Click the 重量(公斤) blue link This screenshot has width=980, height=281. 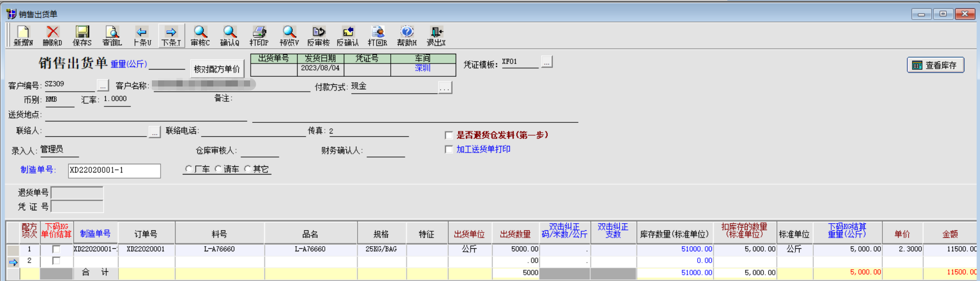129,64
